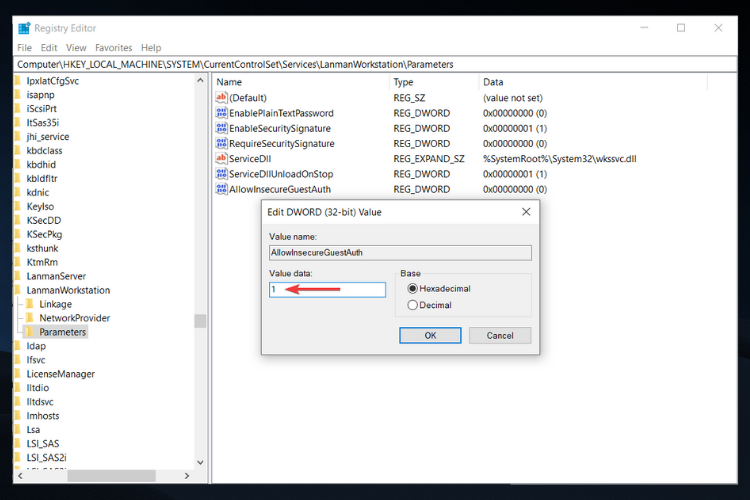Click the Parameters folder icon in tree
Viewport: 750px width, 500px height.
(x=30, y=332)
